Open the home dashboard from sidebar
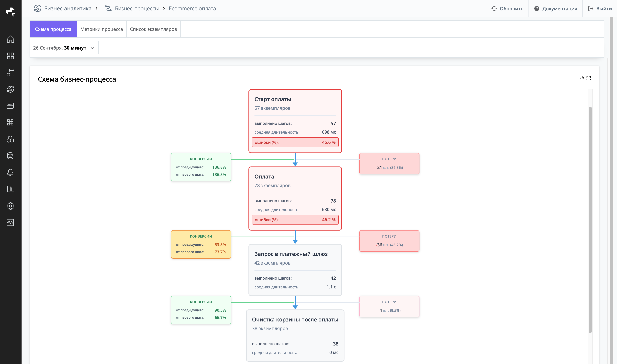 (11, 40)
